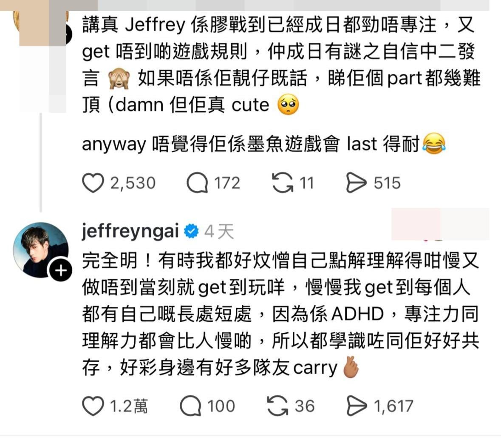Image resolution: width=501 pixels, height=448 pixels.
Task: Repost jeffreyngai's reply with 36 reposts
Action: pos(277,406)
